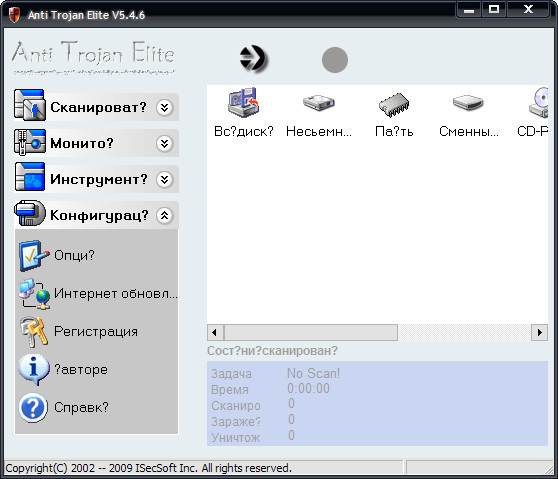Click the horizontal scrollbar thumb
This screenshot has height=479, width=558.
pos(311,332)
